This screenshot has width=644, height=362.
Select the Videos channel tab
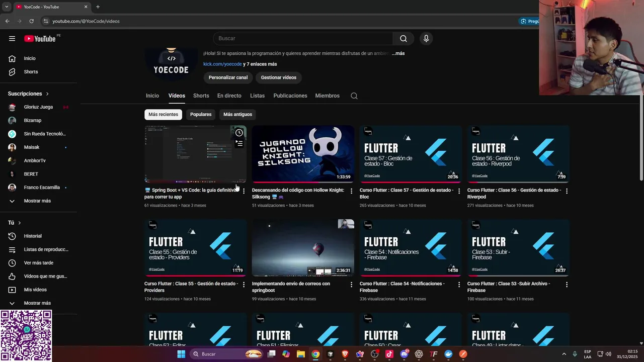tap(177, 96)
